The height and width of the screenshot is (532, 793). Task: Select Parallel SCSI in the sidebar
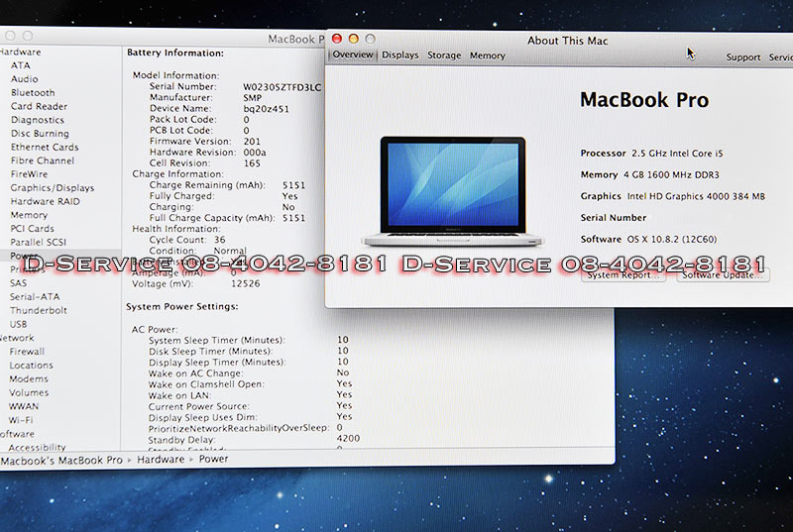click(x=39, y=243)
